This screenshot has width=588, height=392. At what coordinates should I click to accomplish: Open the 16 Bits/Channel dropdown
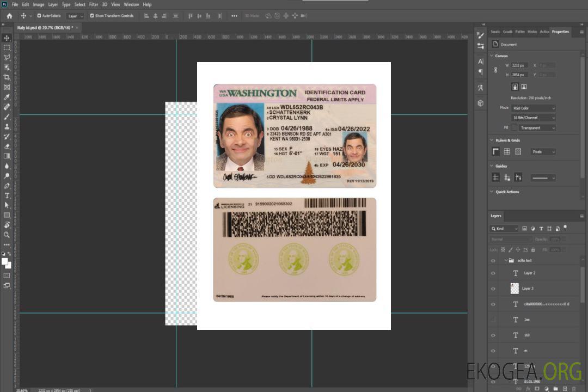(x=534, y=118)
